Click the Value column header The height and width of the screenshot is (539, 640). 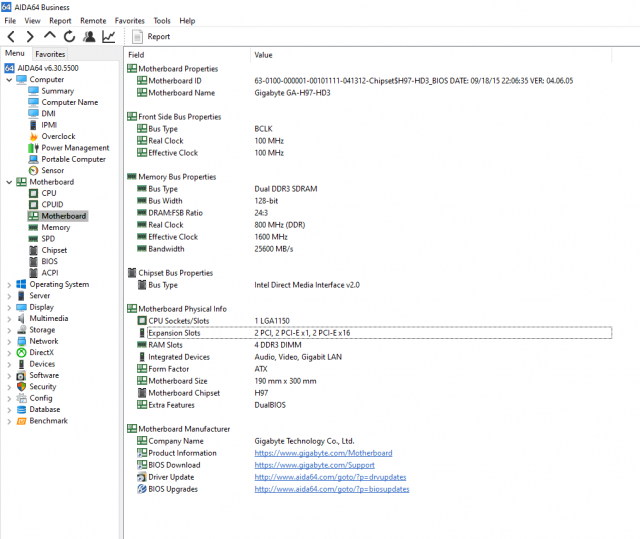[264, 55]
